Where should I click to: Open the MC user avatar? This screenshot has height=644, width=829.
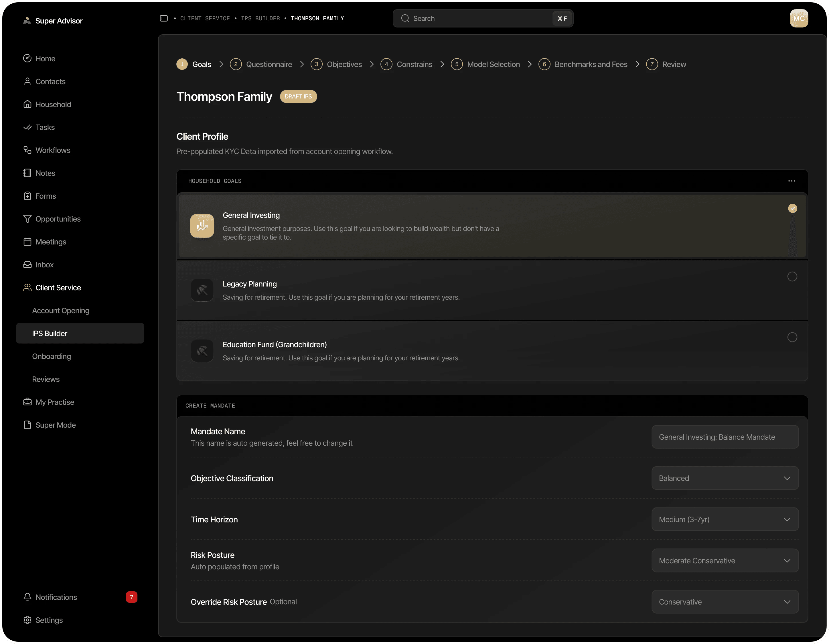pyautogui.click(x=799, y=18)
